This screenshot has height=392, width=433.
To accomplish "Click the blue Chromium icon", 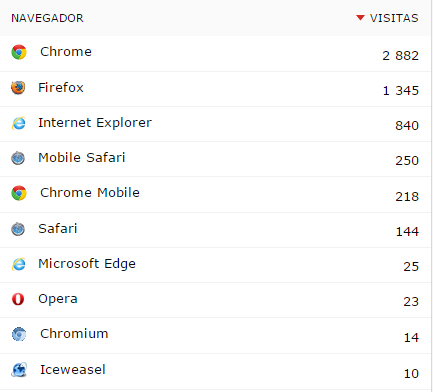I will (x=19, y=334).
